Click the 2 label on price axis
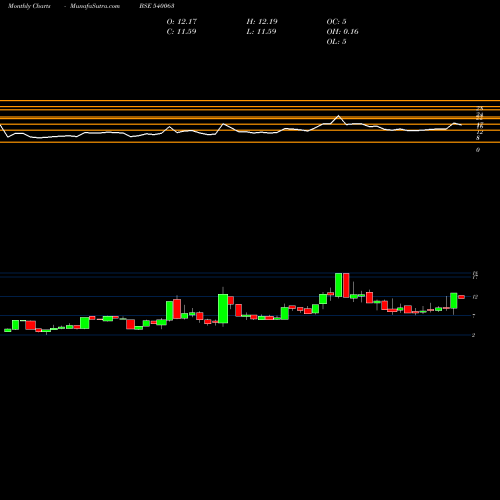The image size is (500, 500). point(473,335)
